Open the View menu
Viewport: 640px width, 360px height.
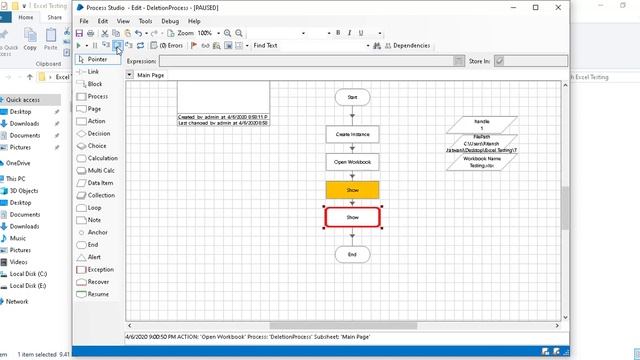point(123,21)
